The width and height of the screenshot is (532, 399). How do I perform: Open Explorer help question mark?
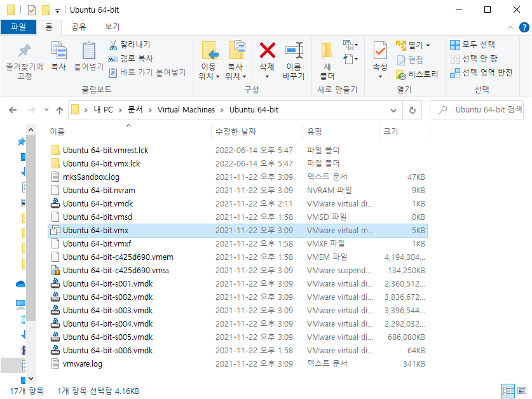pyautogui.click(x=524, y=27)
